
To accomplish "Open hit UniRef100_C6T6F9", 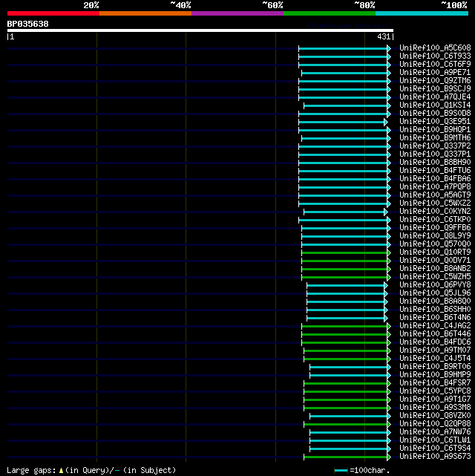I will point(435,65).
